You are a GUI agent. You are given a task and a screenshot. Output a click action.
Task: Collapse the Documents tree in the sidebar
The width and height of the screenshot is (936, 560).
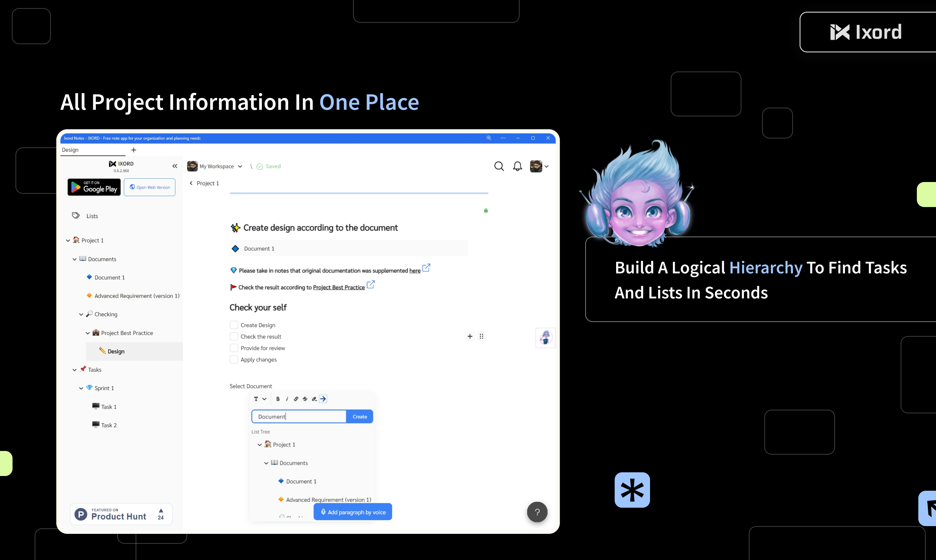coord(75,259)
